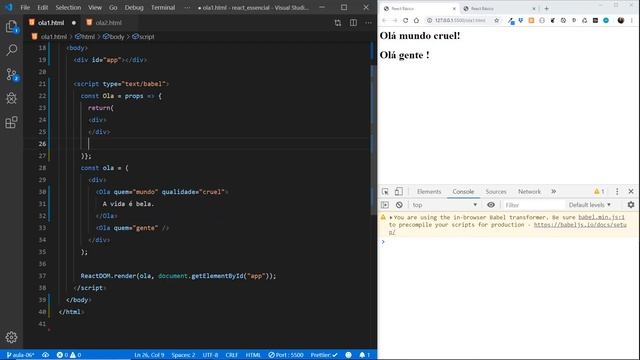Click the notifications bell in status bar
Screen dimensions: 640x360
click(x=364, y=355)
